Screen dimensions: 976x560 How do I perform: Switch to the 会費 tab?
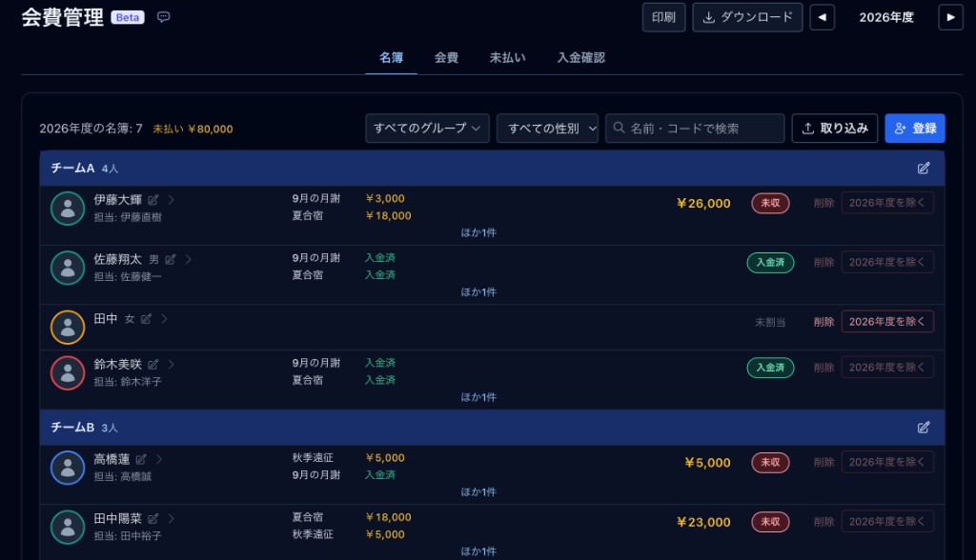point(446,58)
